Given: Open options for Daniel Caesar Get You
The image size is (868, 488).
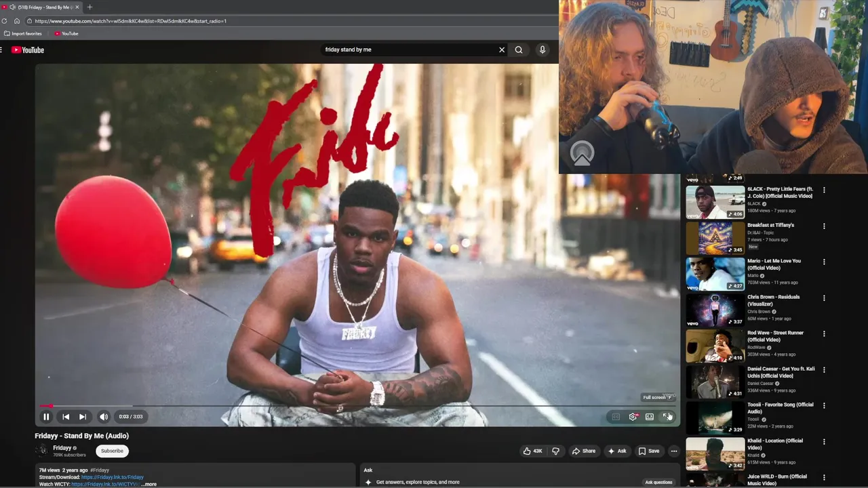Looking at the screenshot, I should (824, 370).
